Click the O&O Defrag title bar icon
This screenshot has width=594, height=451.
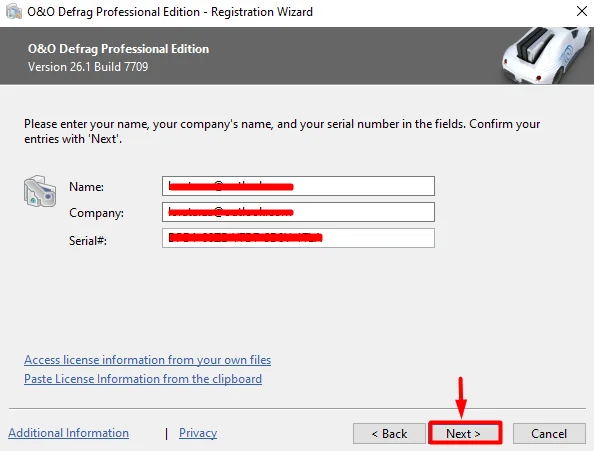tap(14, 11)
